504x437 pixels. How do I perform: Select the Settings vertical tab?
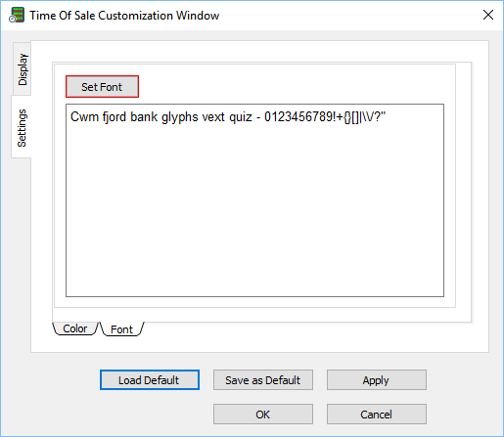pyautogui.click(x=22, y=127)
